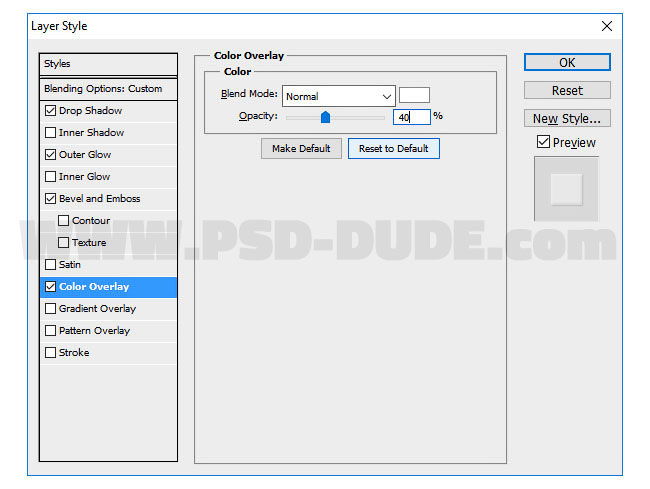650x489 pixels.
Task: Click the New Style... button
Action: (x=567, y=119)
